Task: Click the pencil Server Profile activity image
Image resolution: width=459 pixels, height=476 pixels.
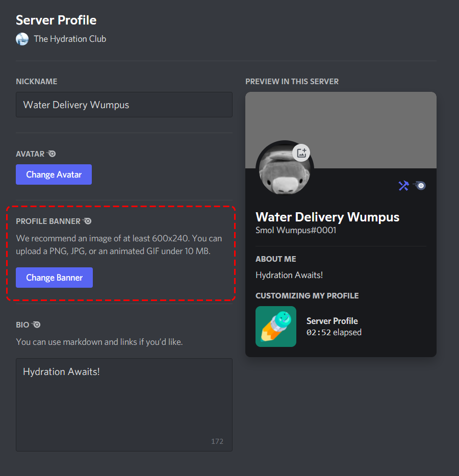Action: click(276, 327)
